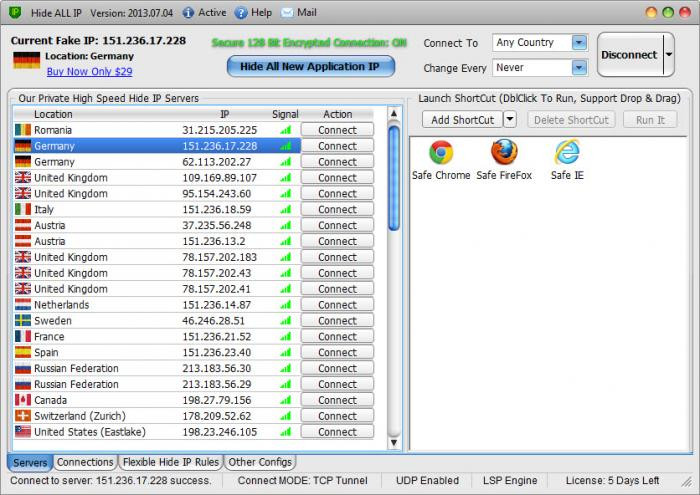Launch the Safe Chrome shortcut icon
Image resolution: width=700 pixels, height=495 pixels.
coord(441,152)
